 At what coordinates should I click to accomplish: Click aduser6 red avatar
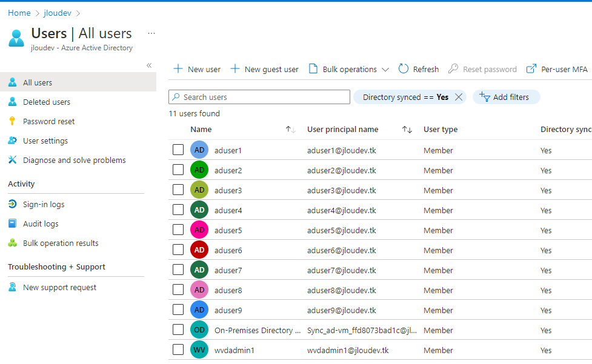(199, 250)
